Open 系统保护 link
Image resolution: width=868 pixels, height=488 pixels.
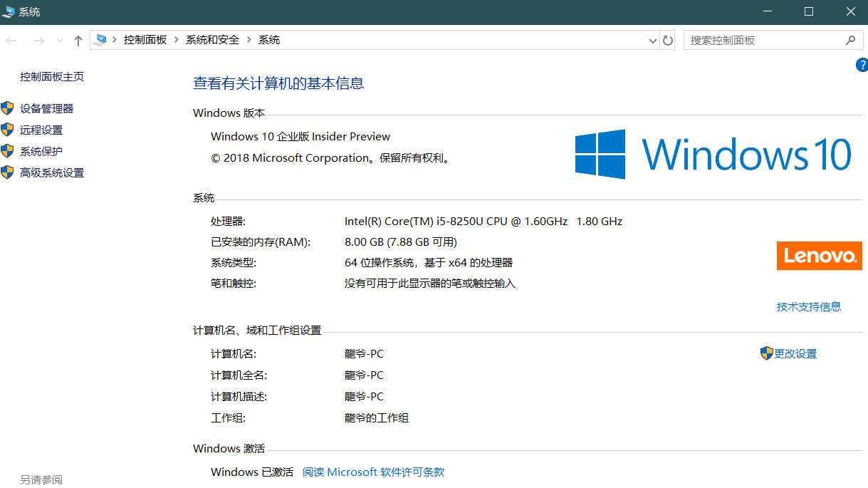tap(41, 151)
